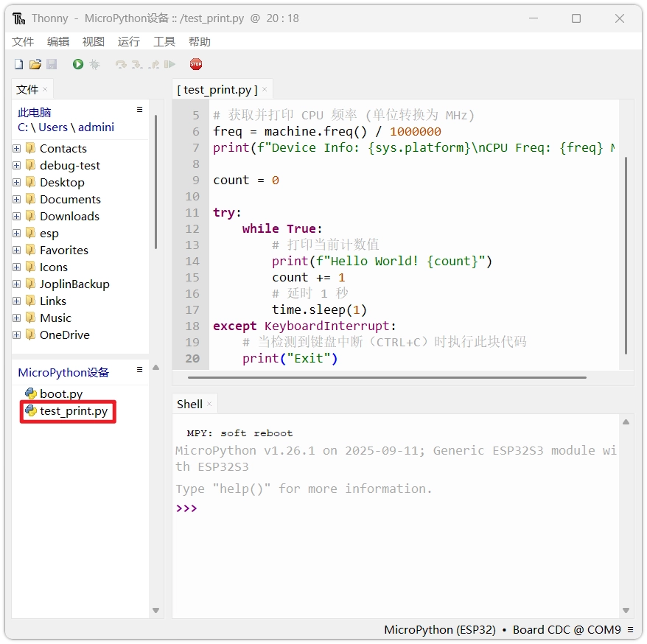
Task: Expand the Contacts folder
Action: pos(17,148)
